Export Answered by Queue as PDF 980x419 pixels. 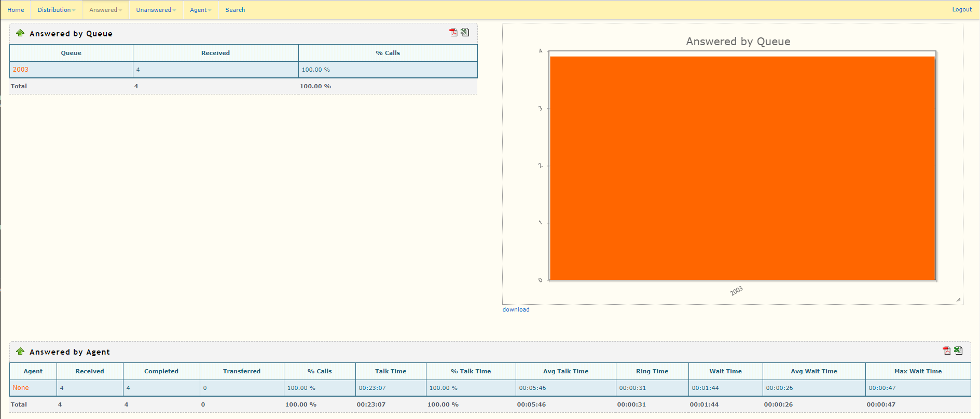(x=453, y=33)
